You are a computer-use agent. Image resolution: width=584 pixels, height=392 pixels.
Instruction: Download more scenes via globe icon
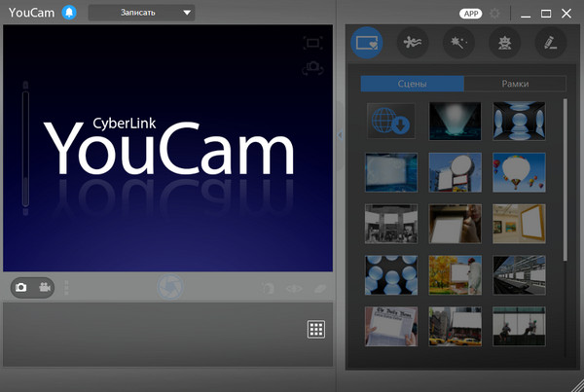(x=390, y=121)
